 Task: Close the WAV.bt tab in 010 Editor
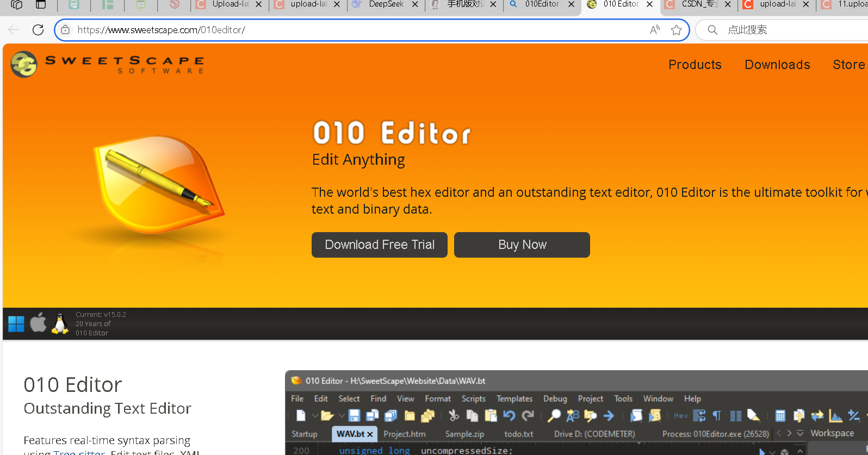pos(370,434)
